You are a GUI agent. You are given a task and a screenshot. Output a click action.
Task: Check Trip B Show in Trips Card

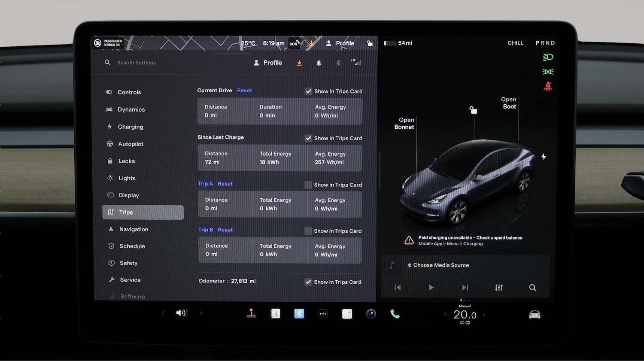pos(308,231)
